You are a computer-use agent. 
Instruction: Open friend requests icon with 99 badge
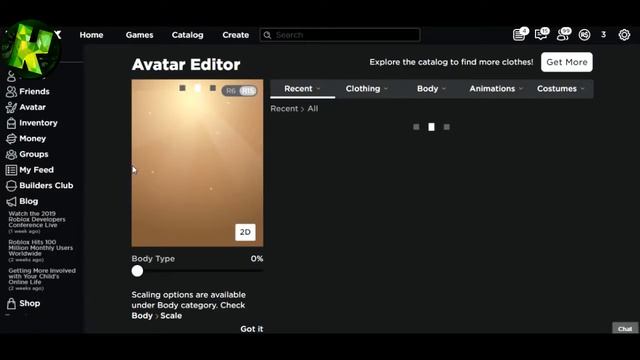564,35
